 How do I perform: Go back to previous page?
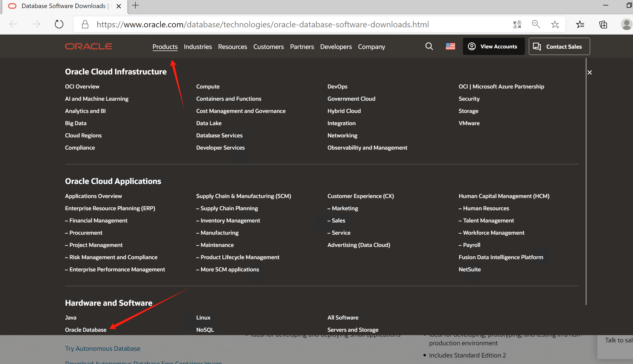tap(13, 24)
